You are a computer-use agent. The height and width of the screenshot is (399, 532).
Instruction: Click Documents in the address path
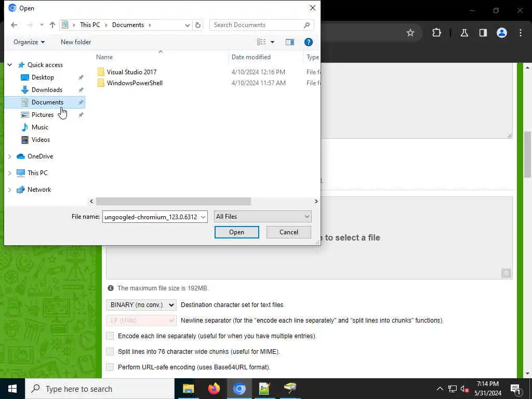(128, 25)
